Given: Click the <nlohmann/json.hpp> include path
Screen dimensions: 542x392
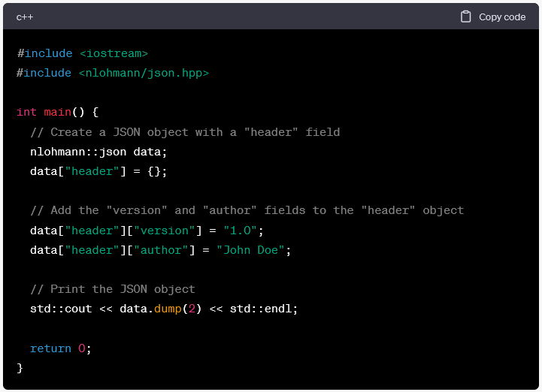Looking at the screenshot, I should pyautogui.click(x=144, y=73).
